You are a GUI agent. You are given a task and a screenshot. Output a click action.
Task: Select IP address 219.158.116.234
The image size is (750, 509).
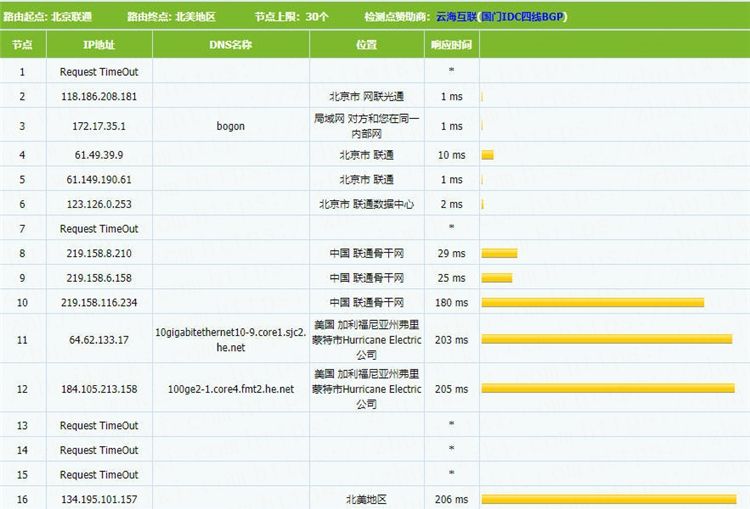click(99, 302)
